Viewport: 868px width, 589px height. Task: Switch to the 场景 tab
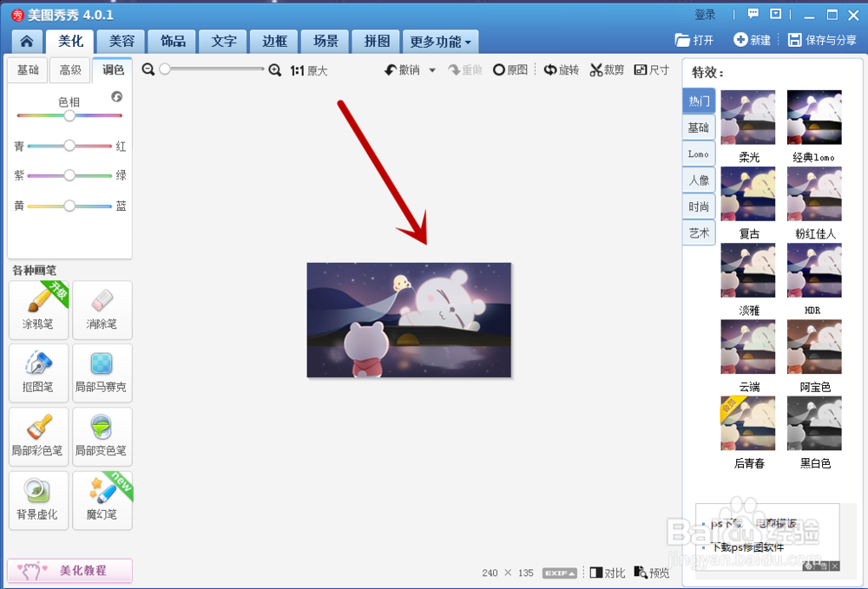pos(325,42)
